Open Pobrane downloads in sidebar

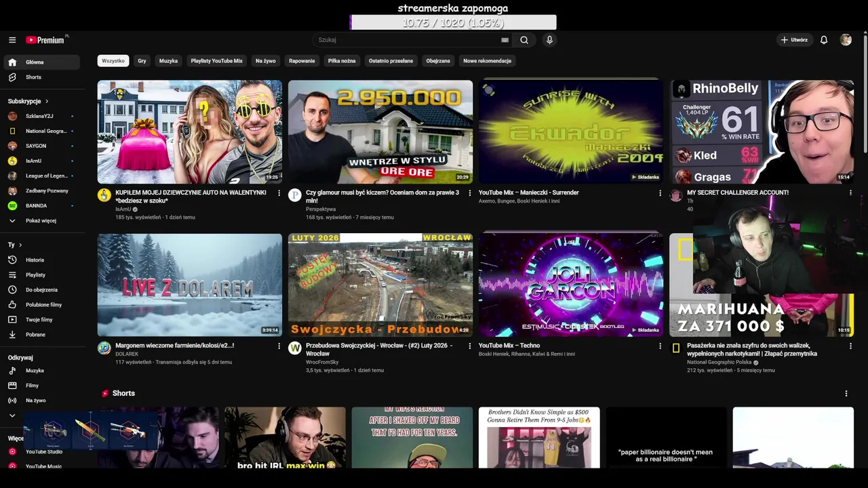(x=41, y=335)
